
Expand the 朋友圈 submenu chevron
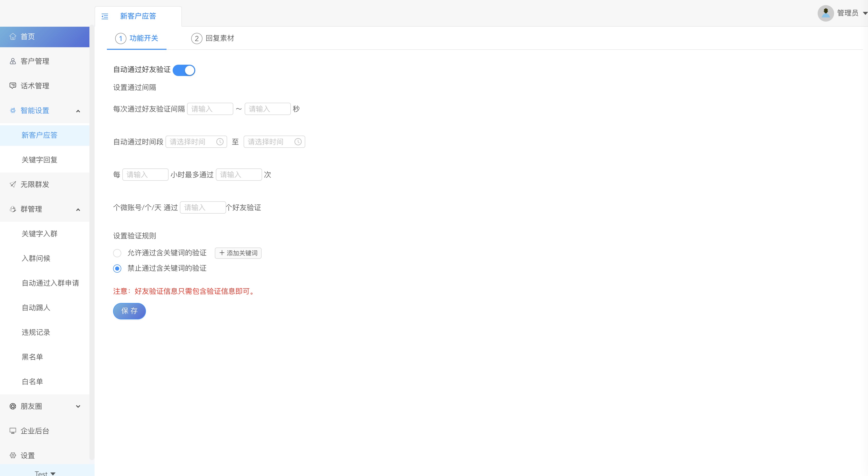click(x=78, y=406)
